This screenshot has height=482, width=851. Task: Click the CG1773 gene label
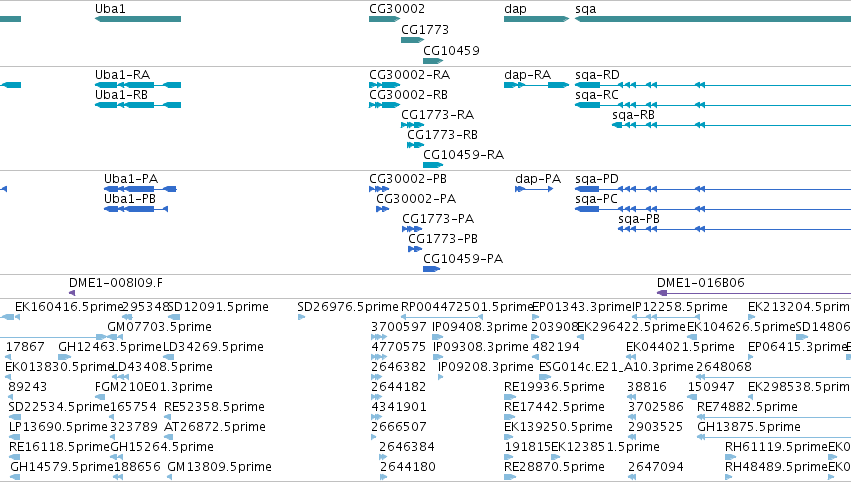tap(425, 30)
